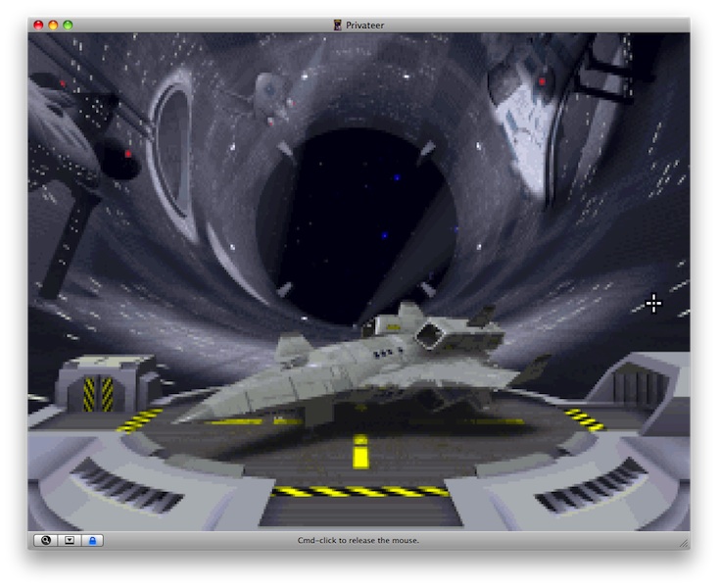Click the yellow center stripe on landing pad
Image resolution: width=718 pixels, height=588 pixels.
360,453
